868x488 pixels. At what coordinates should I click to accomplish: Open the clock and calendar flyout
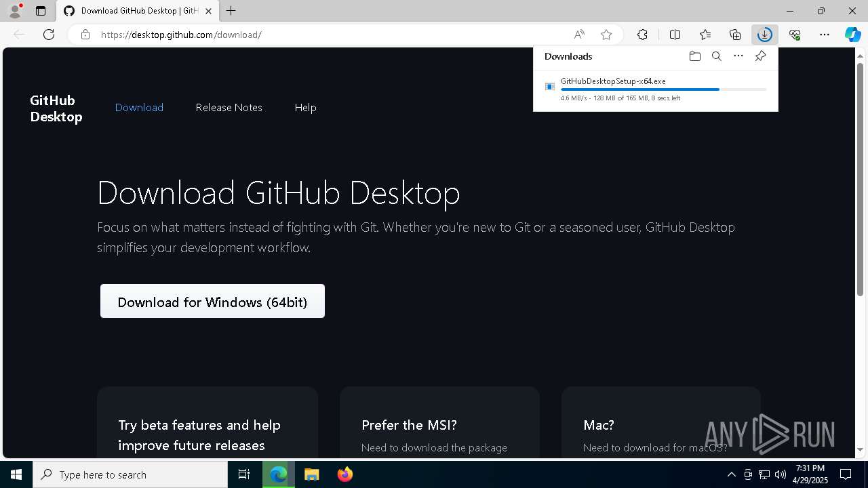(x=810, y=474)
